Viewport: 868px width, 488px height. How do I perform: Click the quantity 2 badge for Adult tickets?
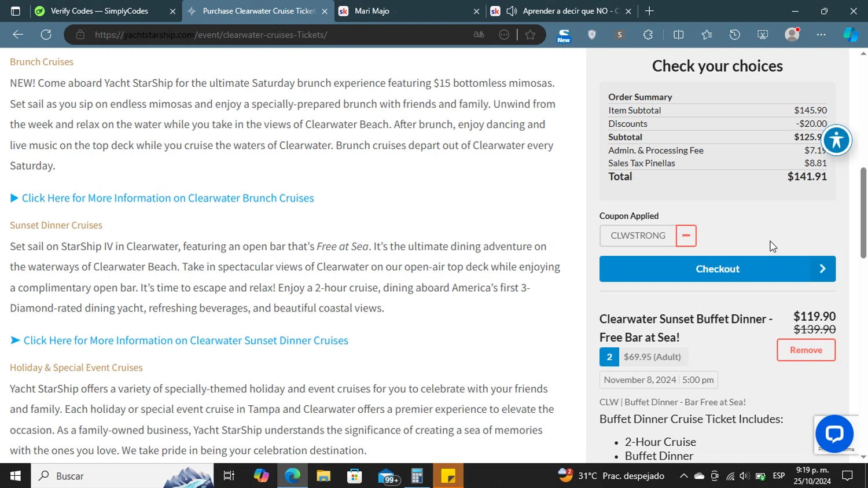point(609,357)
